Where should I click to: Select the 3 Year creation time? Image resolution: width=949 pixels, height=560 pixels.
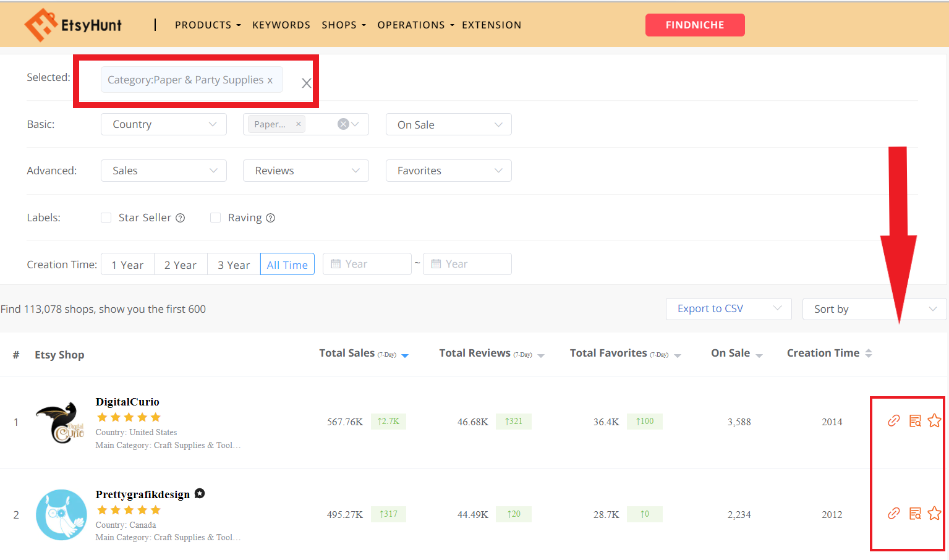tap(234, 265)
